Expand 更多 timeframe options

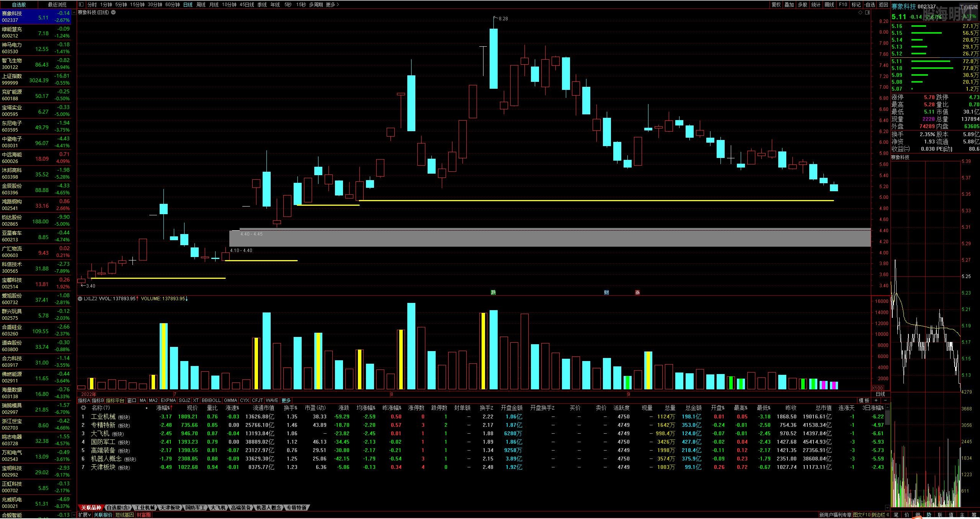(x=332, y=5)
